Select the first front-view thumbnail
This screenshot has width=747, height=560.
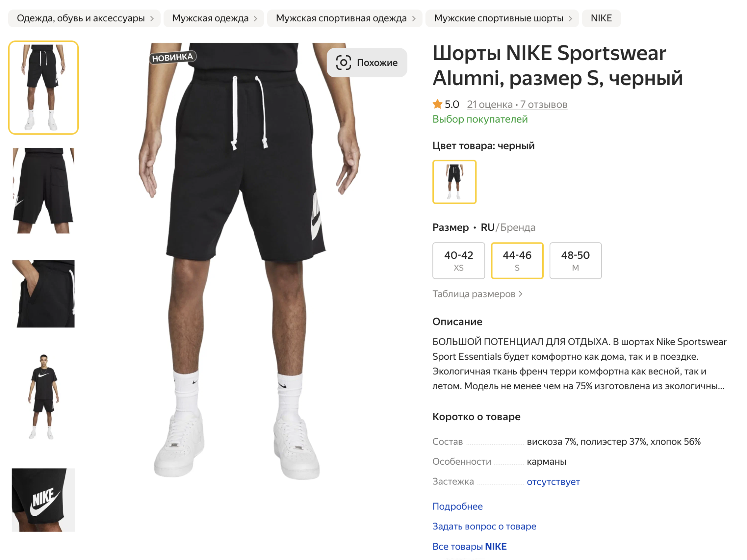43,87
